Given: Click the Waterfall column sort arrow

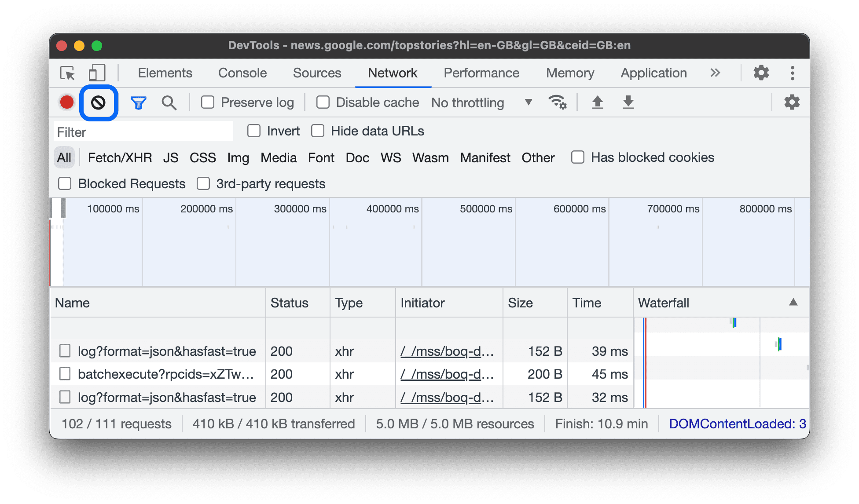Looking at the screenshot, I should (x=793, y=302).
